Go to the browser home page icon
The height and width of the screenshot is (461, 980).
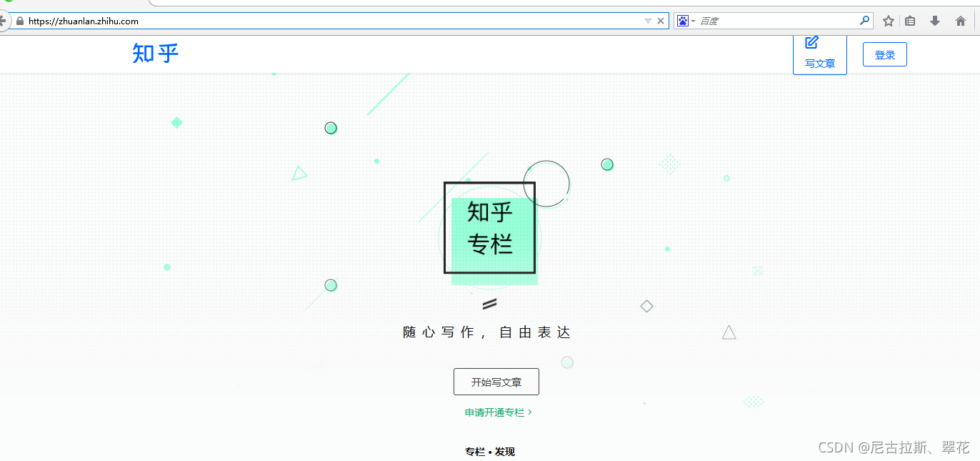pos(961,21)
